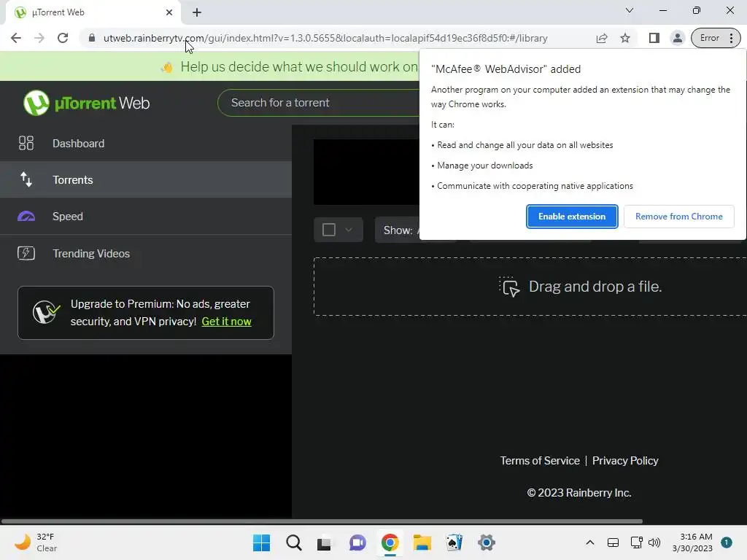Go forward with browser forward arrow

[x=39, y=38]
